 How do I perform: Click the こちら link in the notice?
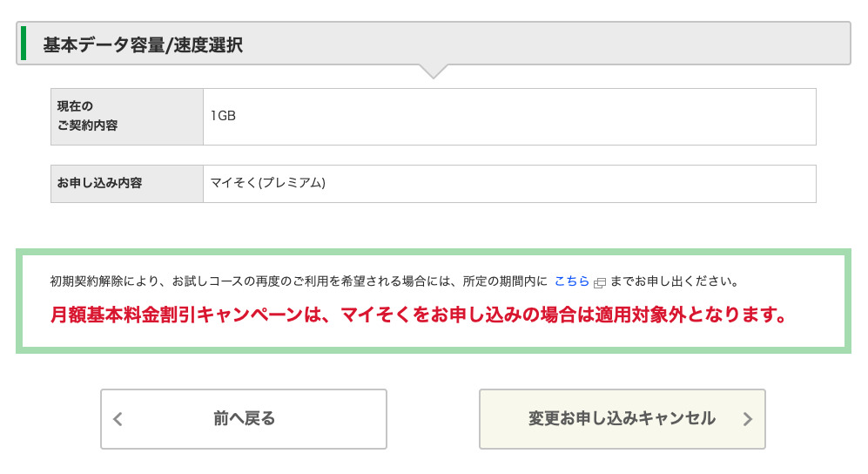(x=572, y=281)
